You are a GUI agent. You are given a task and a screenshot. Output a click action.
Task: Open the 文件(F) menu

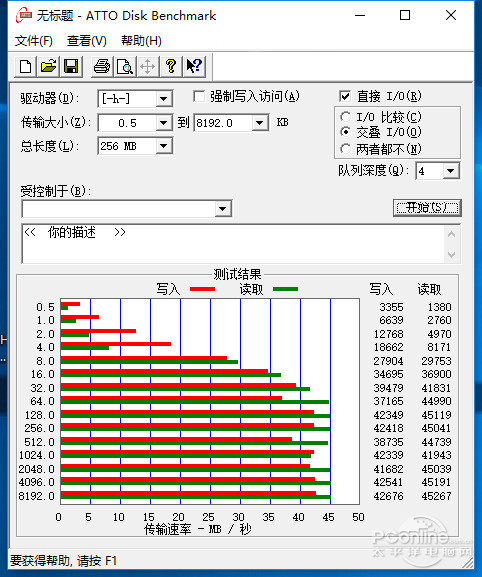[x=34, y=40]
